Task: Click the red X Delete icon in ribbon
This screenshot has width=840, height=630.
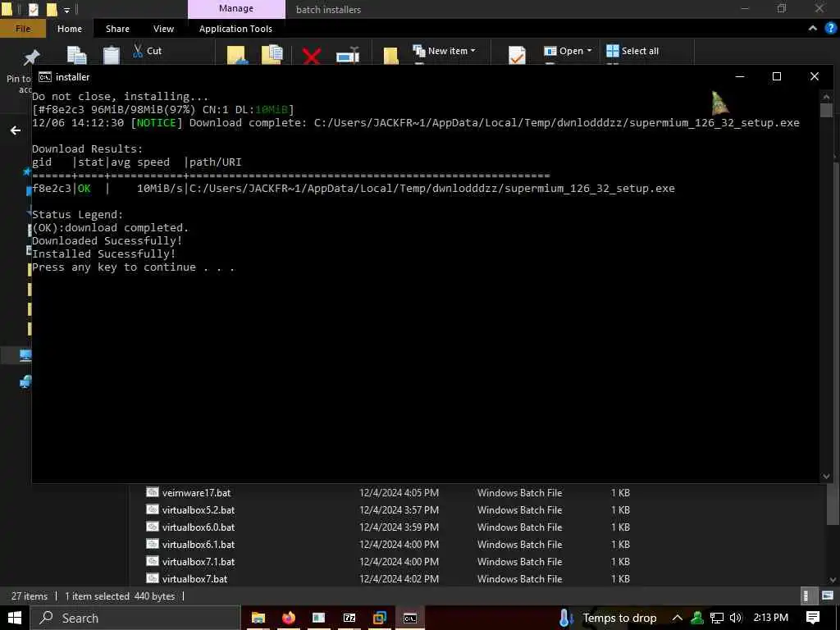Action: point(311,56)
